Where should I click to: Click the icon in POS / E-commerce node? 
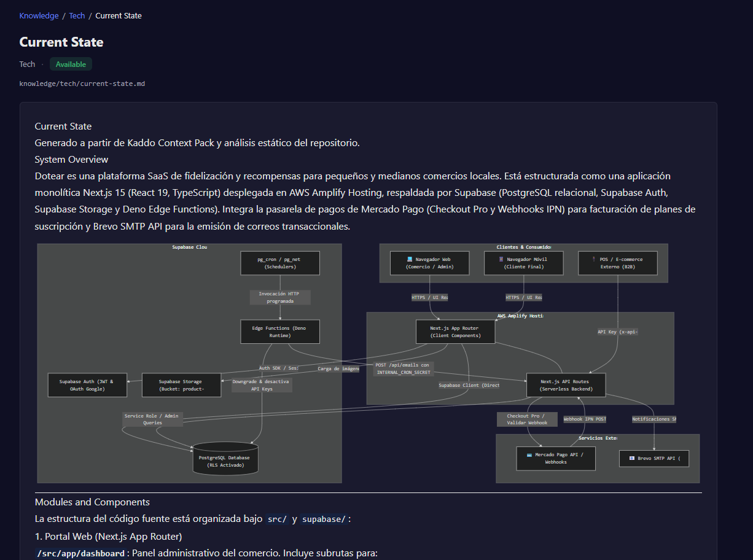pos(593,259)
